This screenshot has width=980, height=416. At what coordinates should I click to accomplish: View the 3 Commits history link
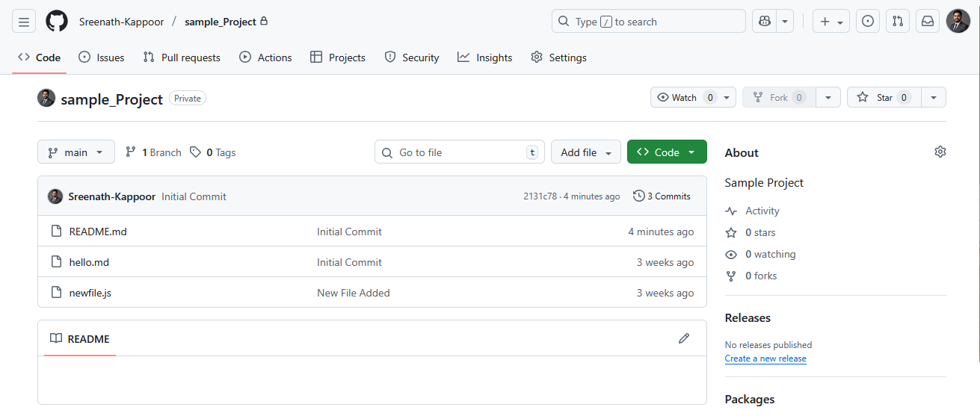click(662, 196)
